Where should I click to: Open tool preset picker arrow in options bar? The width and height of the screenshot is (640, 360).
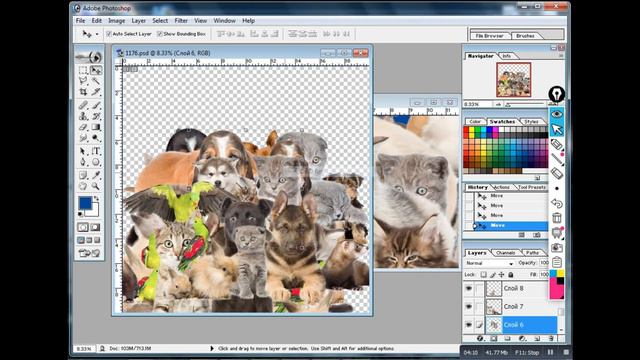pos(97,34)
